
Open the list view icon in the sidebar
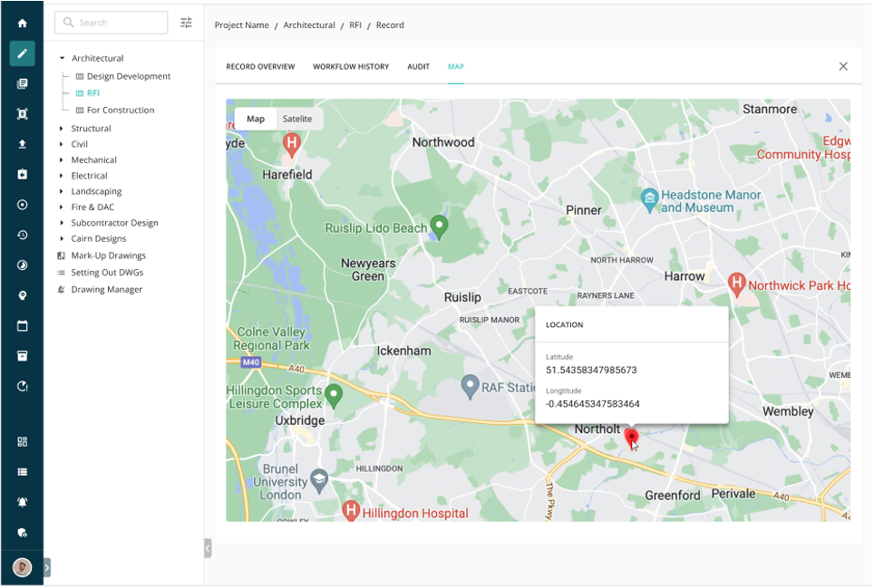pyautogui.click(x=23, y=472)
